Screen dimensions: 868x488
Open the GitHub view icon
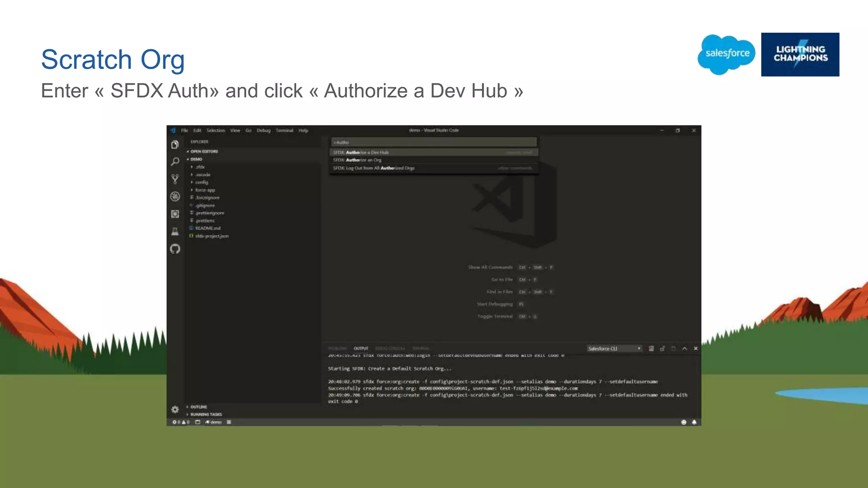pos(175,249)
